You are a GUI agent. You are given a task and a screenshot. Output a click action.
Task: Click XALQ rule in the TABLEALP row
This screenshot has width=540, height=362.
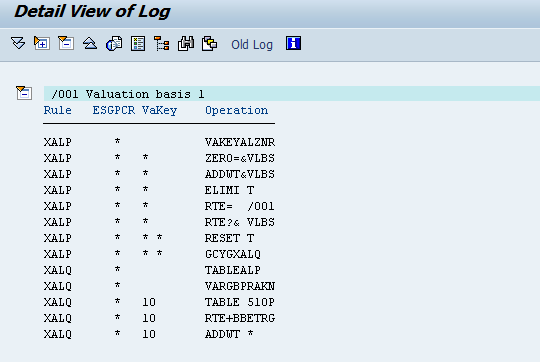point(58,270)
